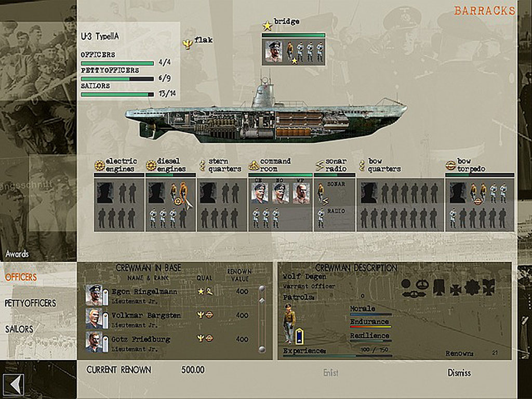This screenshot has height=399, width=532.
Task: Click the sonar radio compartment icon
Action: (320, 165)
